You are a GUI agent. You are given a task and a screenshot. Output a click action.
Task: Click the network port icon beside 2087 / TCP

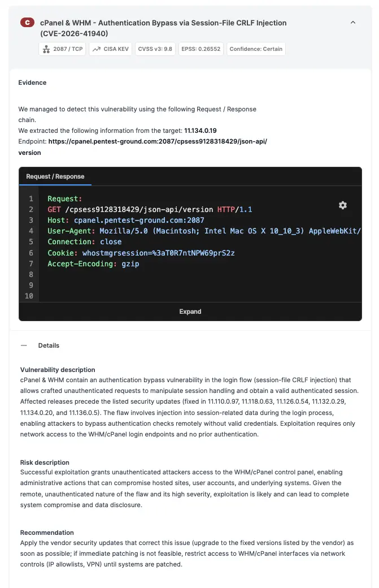coord(46,49)
